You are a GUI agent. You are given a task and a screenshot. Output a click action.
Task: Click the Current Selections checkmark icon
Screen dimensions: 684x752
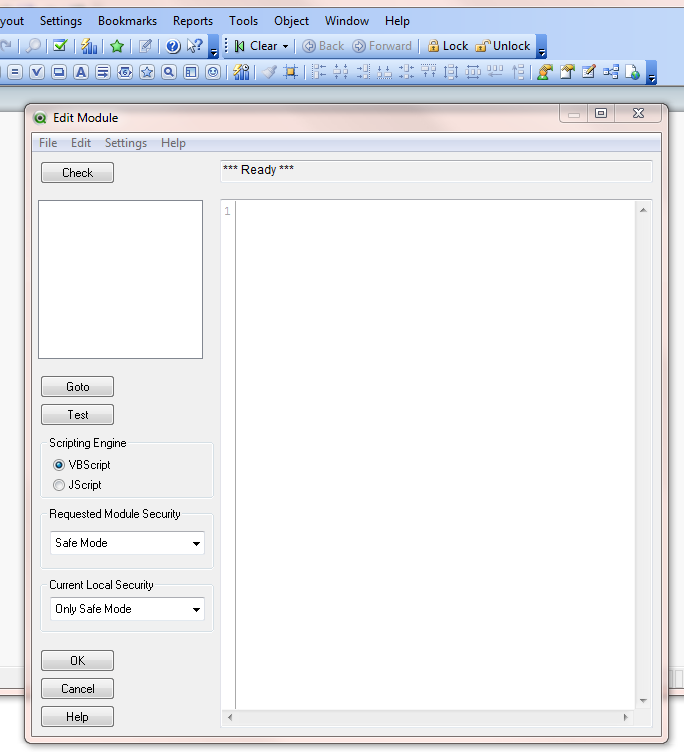60,46
